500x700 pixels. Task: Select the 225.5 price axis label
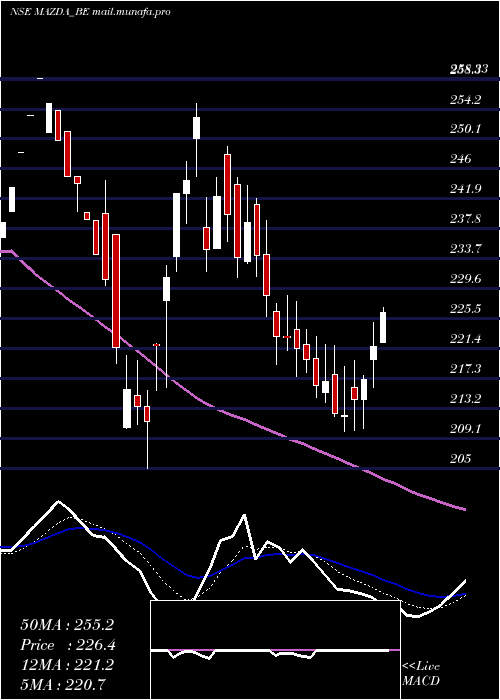pos(465,309)
